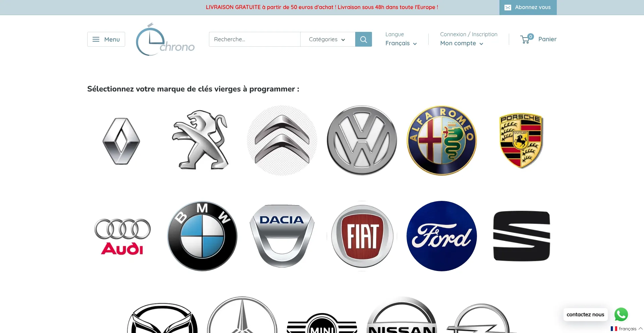This screenshot has width=644, height=333.
Task: Open the shopping cart icon
Action: coord(527,39)
